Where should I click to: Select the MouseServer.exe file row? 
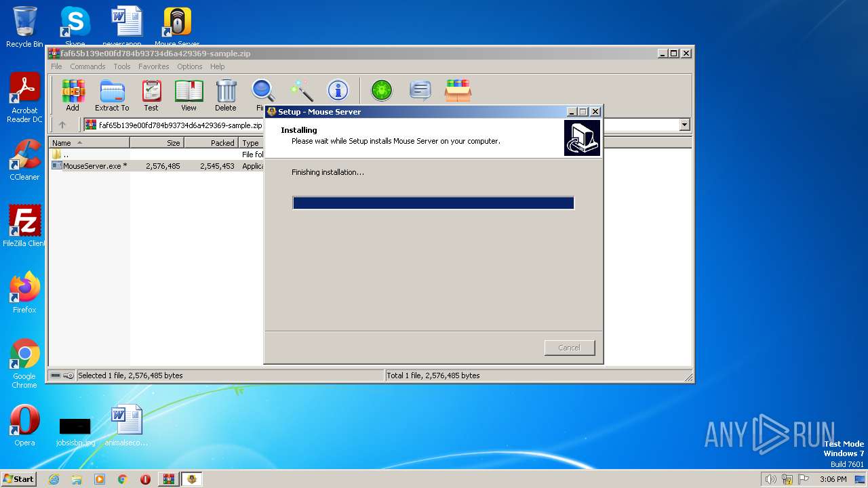click(157, 166)
